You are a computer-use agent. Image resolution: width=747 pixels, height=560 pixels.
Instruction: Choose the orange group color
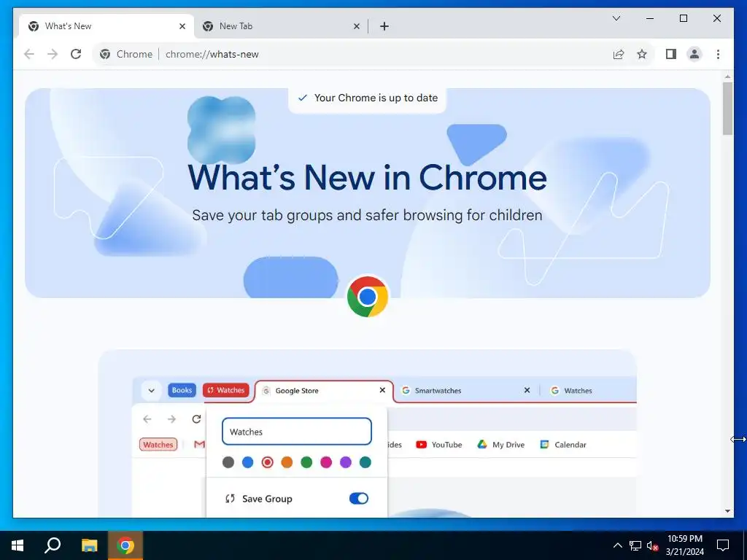[287, 462]
